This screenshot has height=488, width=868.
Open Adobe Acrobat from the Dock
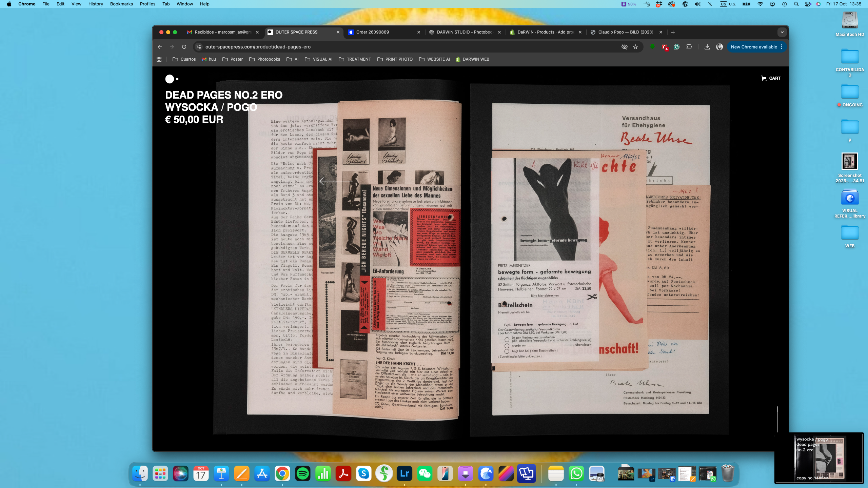(343, 473)
